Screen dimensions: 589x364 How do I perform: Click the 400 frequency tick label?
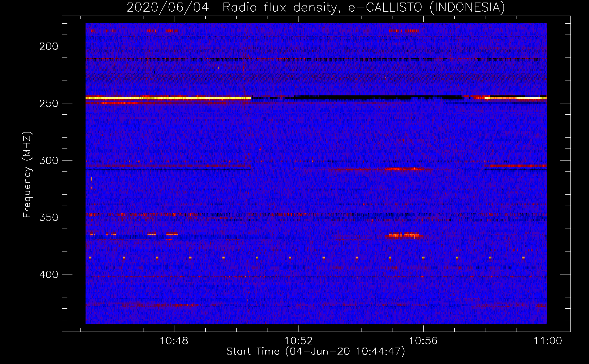coord(49,274)
